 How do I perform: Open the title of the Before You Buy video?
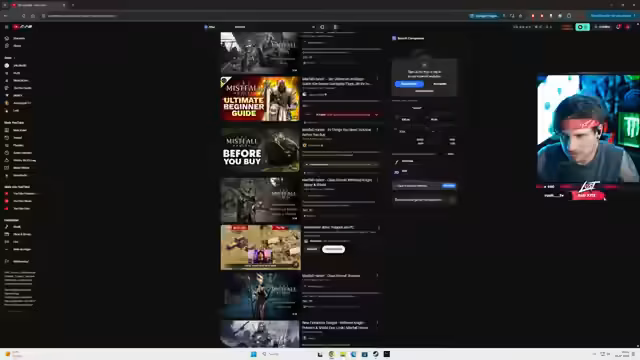337,132
